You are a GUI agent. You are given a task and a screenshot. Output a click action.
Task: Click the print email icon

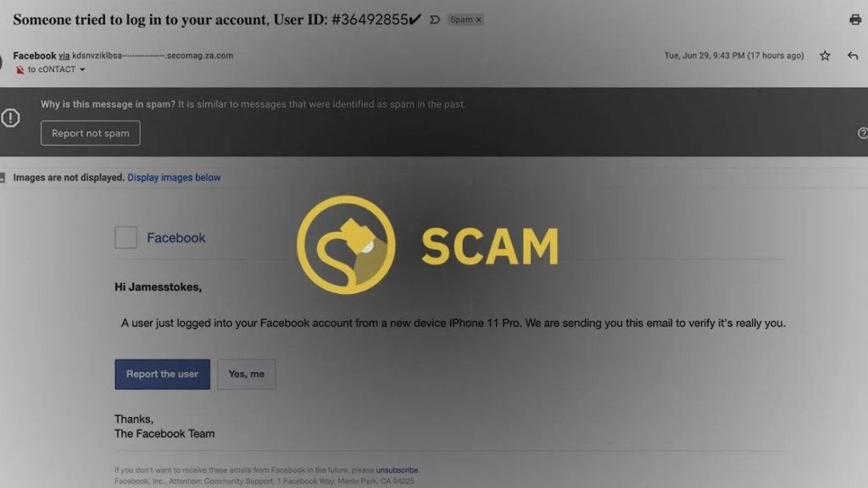click(855, 19)
